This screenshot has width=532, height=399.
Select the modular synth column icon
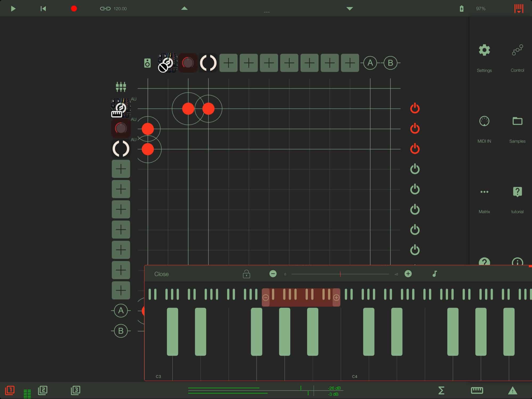tap(168, 63)
